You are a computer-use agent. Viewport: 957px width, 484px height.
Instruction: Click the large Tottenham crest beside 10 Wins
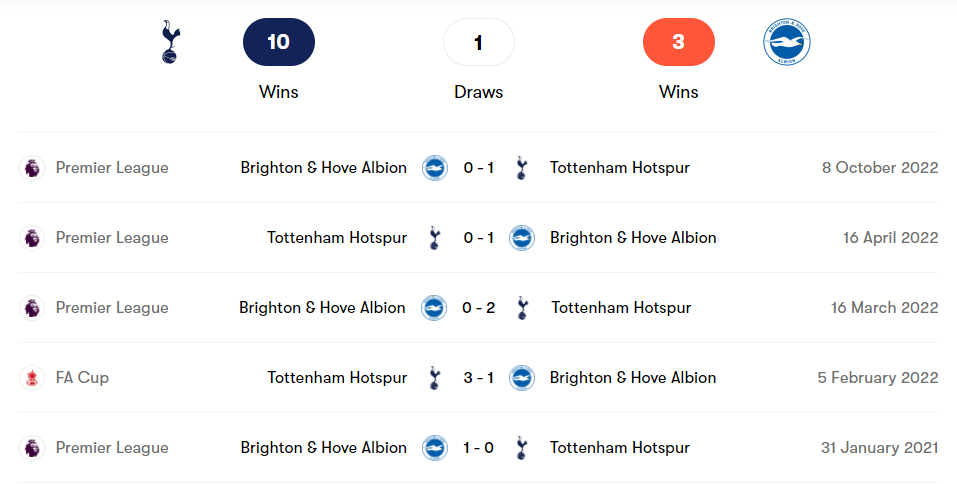171,43
